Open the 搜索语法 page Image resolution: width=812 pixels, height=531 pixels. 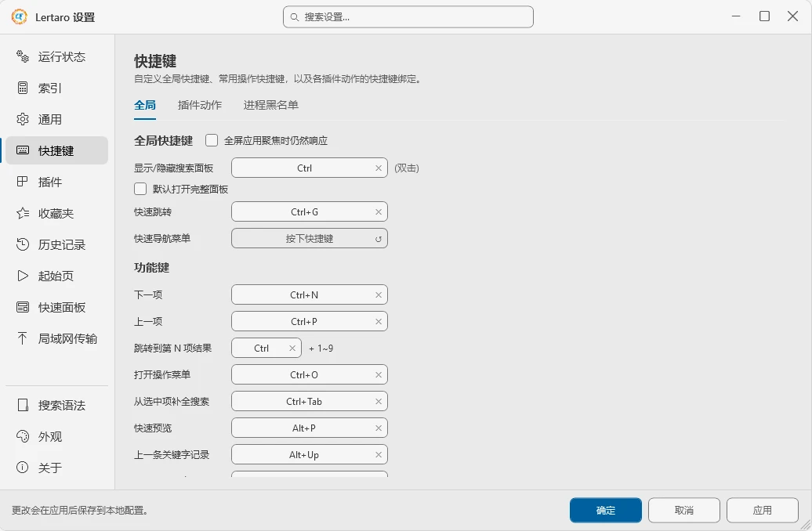pyautogui.click(x=57, y=405)
